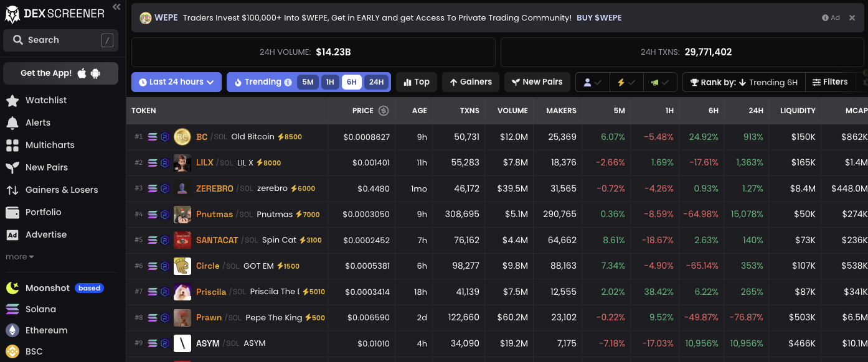Viewport: 868px width, 362px height.
Task: Click the Get the App! button
Action: [60, 73]
